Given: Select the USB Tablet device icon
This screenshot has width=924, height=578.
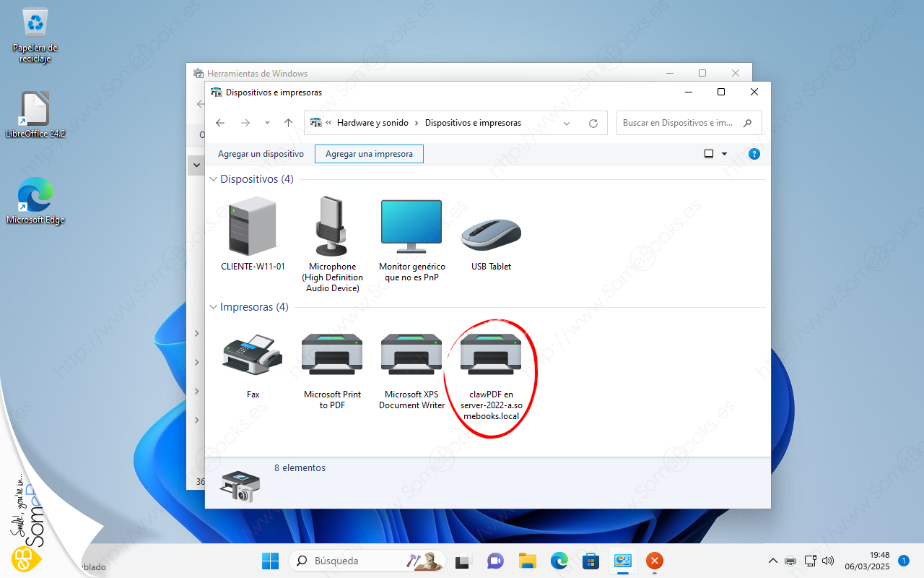Looking at the screenshot, I should [491, 233].
